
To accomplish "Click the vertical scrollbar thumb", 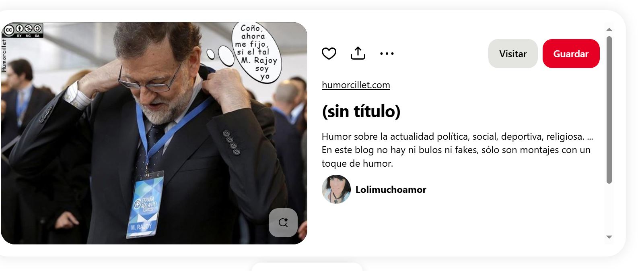I will coord(609,110).
